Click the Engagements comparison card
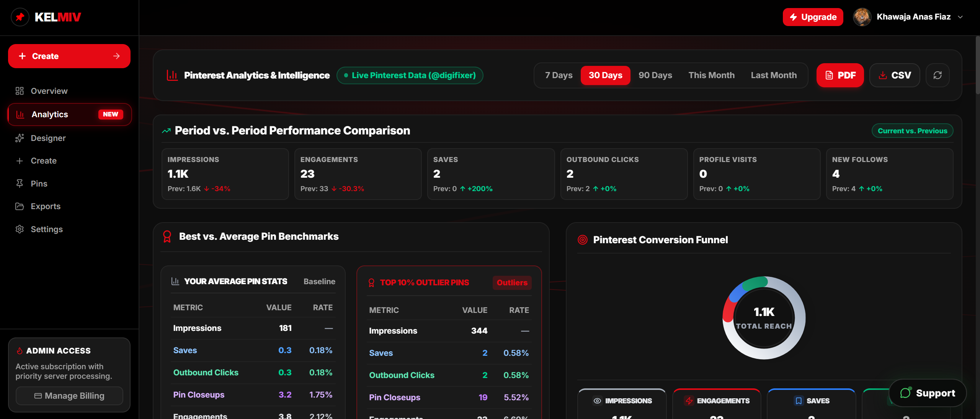This screenshot has height=419, width=980. tap(358, 174)
